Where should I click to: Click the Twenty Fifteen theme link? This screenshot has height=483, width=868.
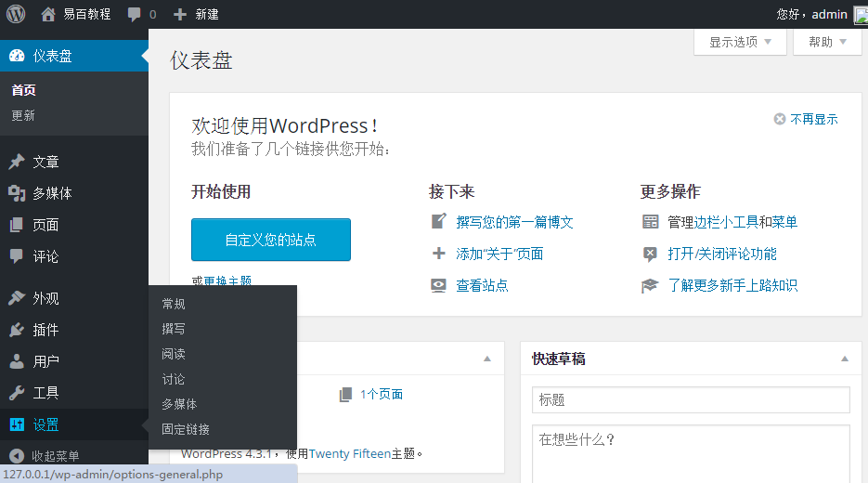[x=350, y=453]
